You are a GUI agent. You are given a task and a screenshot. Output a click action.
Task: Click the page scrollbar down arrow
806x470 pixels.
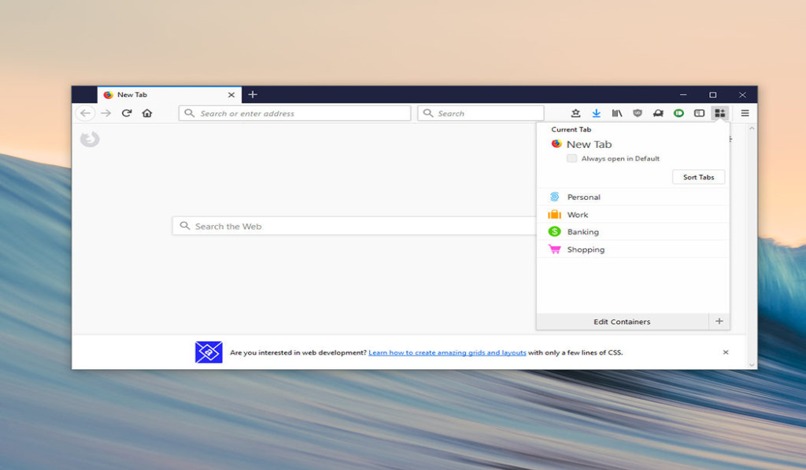[x=752, y=365]
